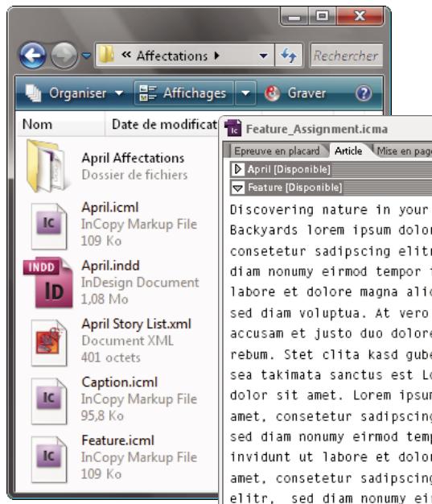
Task: Click InCopy icon in Feature_Assignment.icma title
Action: [x=233, y=128]
